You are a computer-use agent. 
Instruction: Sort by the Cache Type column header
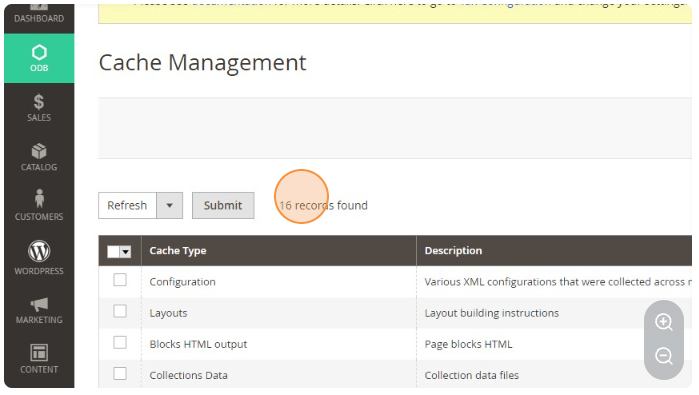click(x=178, y=251)
